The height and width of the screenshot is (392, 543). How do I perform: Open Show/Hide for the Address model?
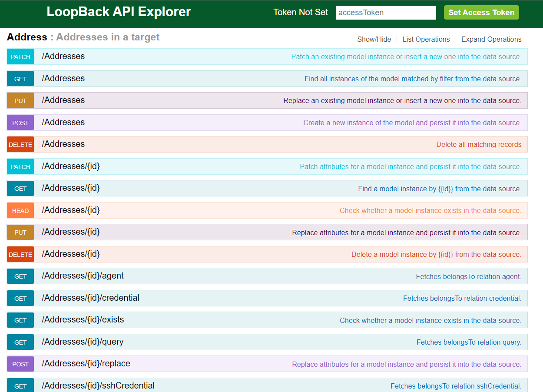(x=374, y=39)
